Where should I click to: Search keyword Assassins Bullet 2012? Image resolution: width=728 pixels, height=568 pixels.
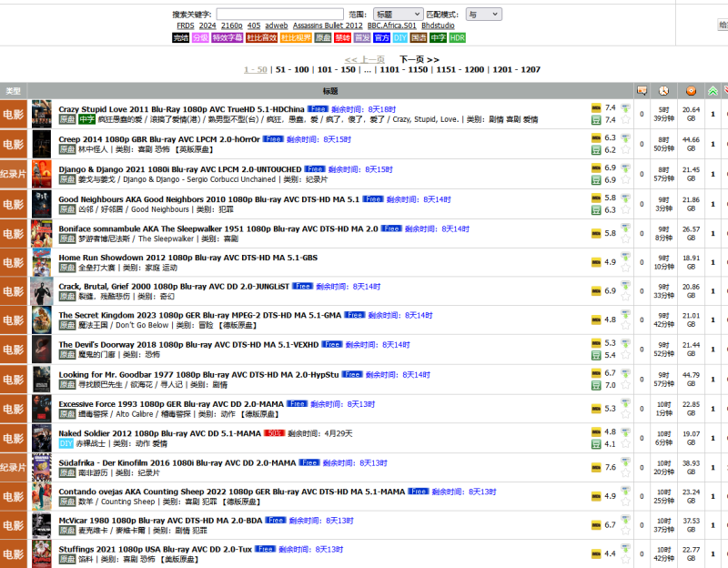coord(328,25)
